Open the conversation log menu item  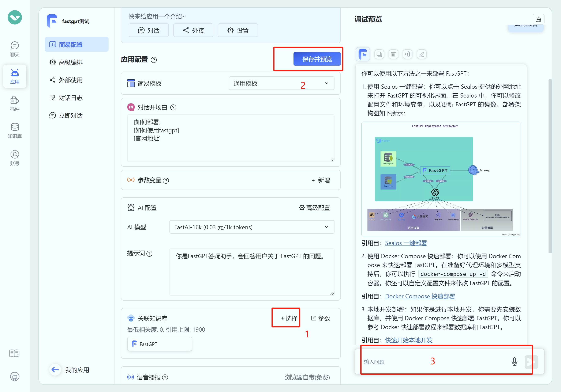click(70, 98)
